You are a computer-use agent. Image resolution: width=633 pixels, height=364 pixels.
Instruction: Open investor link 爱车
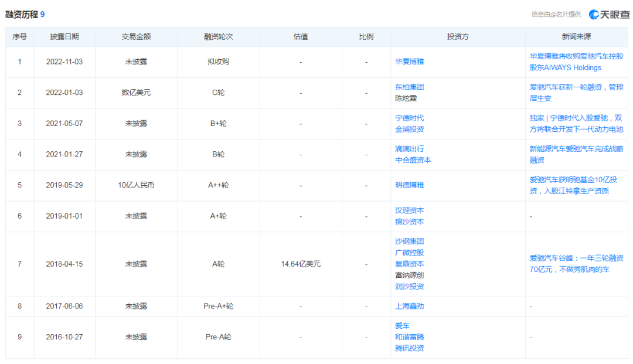tap(402, 326)
